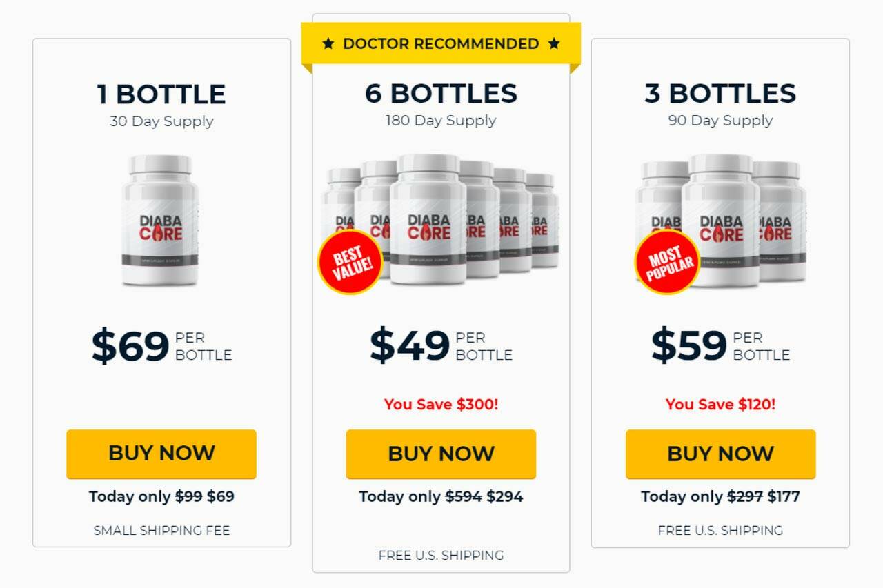
Task: Click the right star in the banner
Action: pyautogui.click(x=554, y=44)
